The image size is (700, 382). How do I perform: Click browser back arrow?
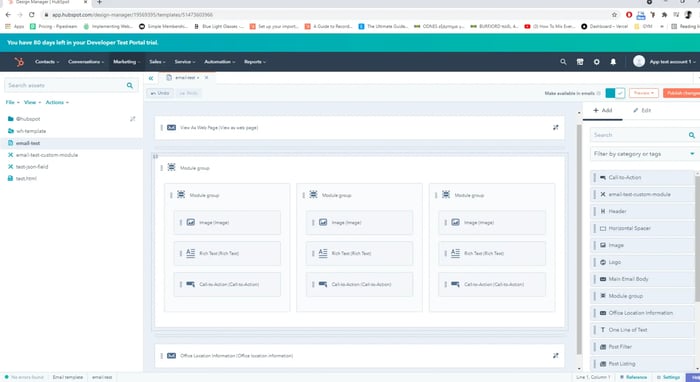tap(8, 15)
